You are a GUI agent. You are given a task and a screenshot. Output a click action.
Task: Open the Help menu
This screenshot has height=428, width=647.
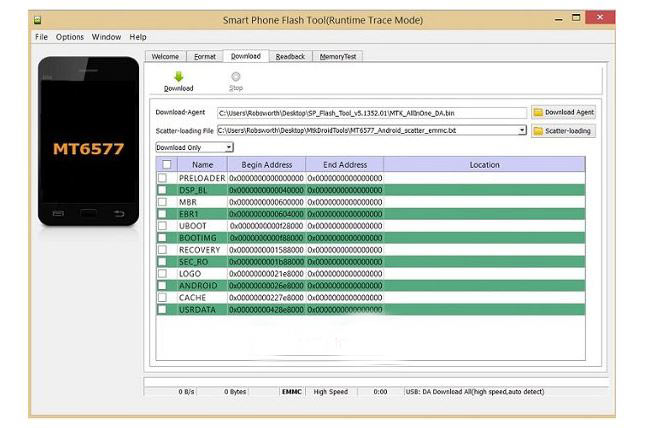click(x=138, y=37)
